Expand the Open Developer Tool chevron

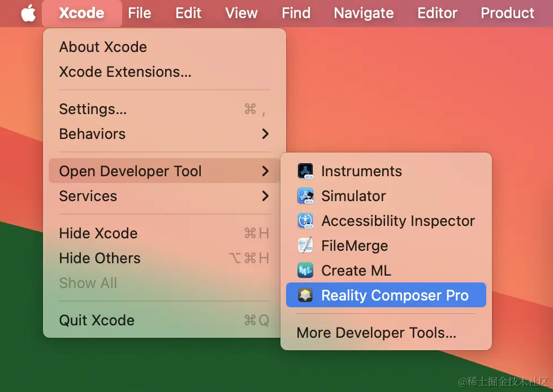(x=265, y=171)
